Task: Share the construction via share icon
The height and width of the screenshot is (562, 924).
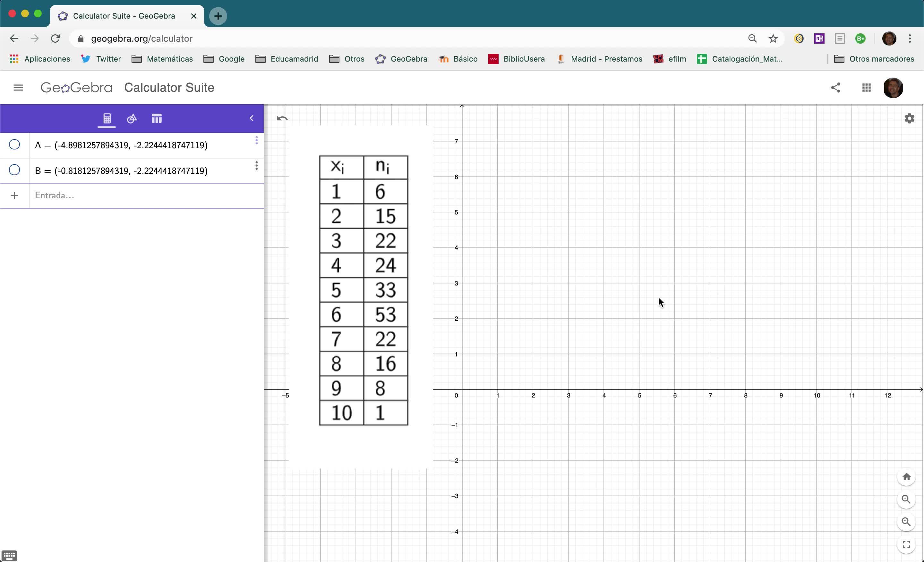Action: tap(835, 88)
